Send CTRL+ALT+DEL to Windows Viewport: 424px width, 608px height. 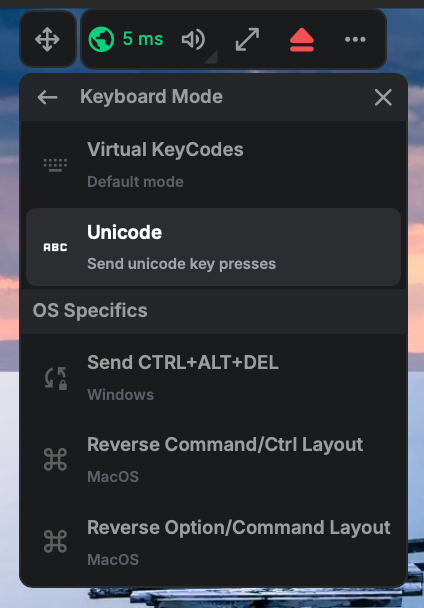pos(213,378)
